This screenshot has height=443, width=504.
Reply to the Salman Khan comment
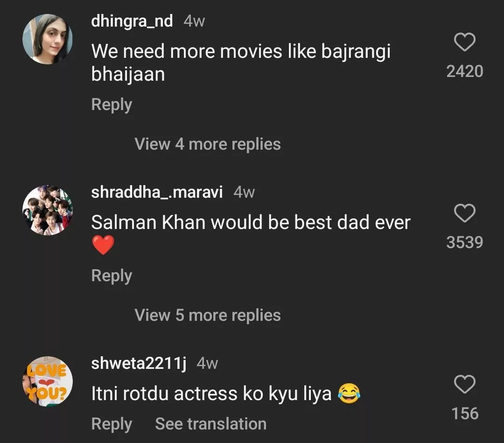pyautogui.click(x=112, y=276)
